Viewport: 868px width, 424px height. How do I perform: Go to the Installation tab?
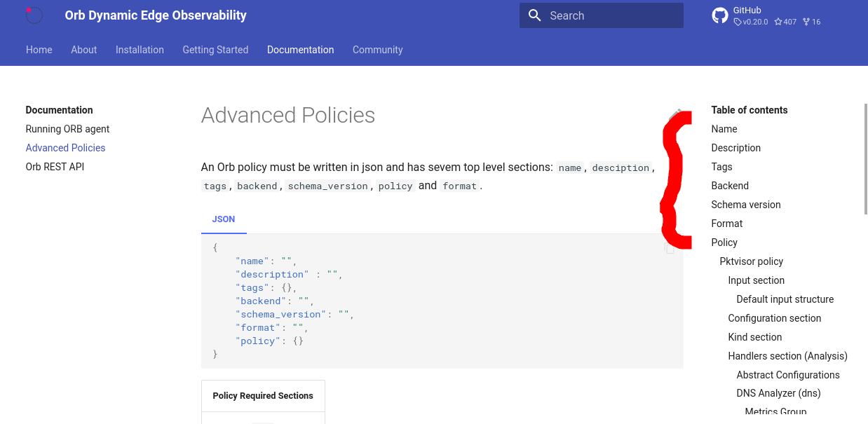click(x=140, y=50)
